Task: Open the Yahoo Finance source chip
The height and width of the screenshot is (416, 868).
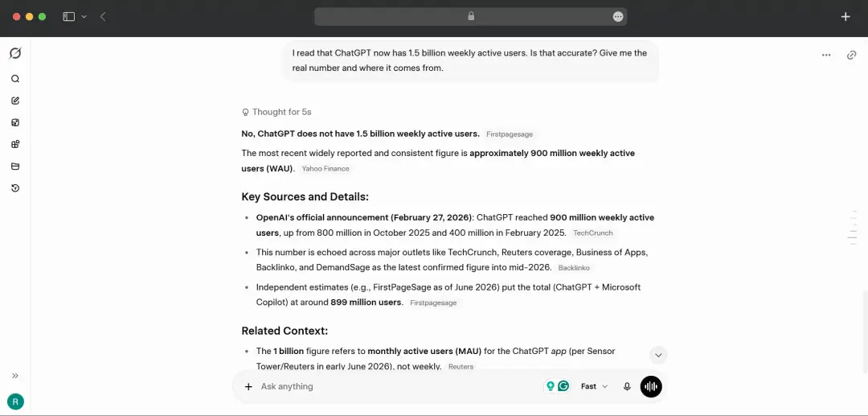Action: coord(325,168)
